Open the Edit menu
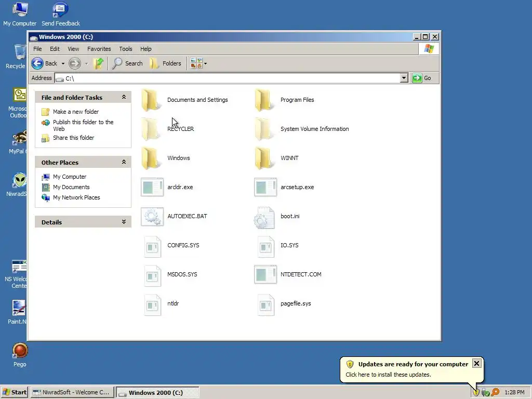Viewport: 532px width, 399px height. [x=55, y=49]
